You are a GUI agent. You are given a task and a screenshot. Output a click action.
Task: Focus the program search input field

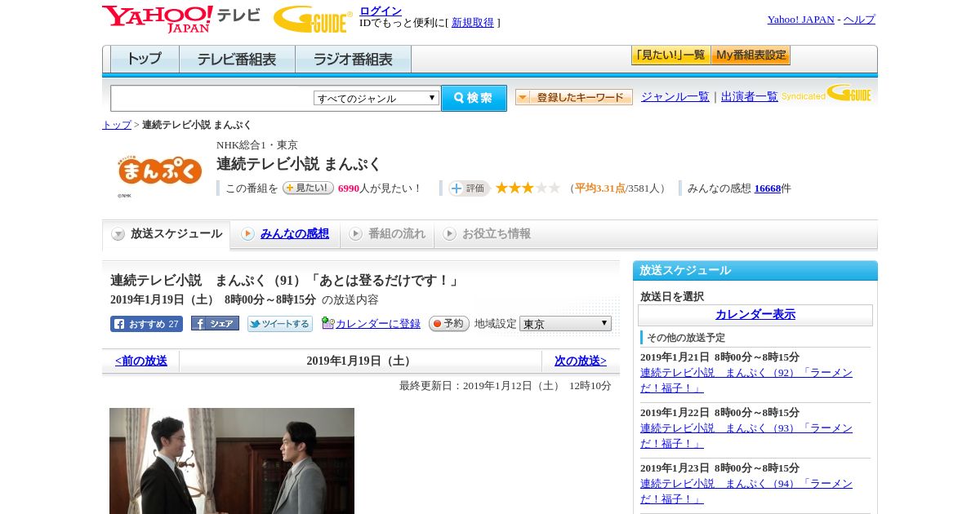(x=212, y=98)
